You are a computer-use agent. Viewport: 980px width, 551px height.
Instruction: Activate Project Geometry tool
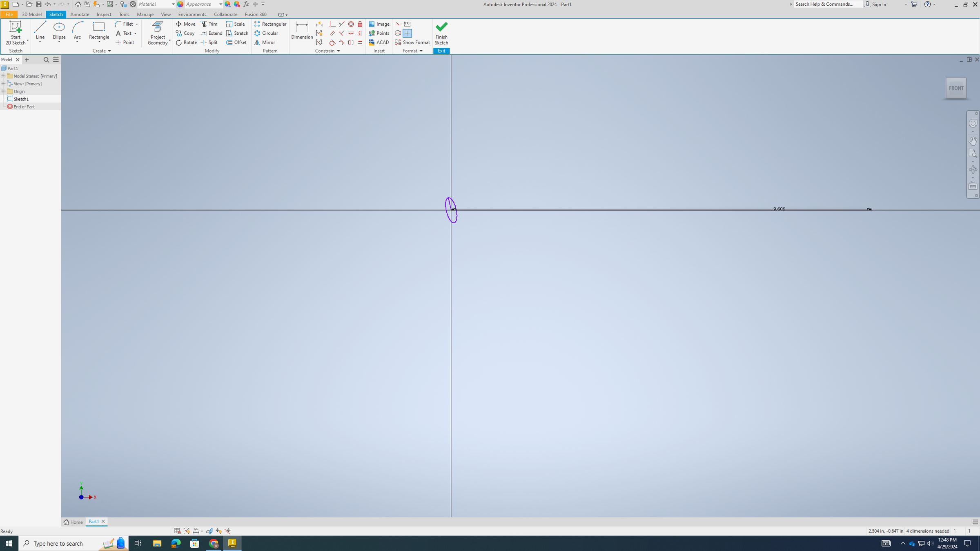(158, 33)
